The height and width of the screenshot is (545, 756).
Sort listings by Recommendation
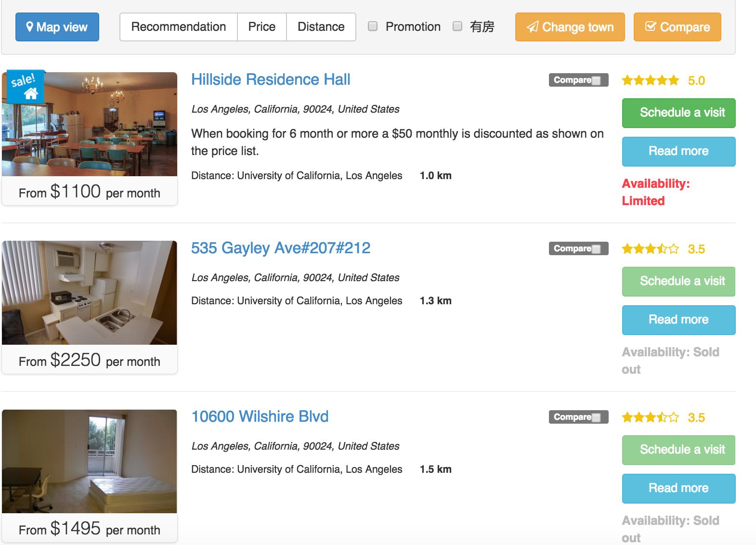coord(179,27)
